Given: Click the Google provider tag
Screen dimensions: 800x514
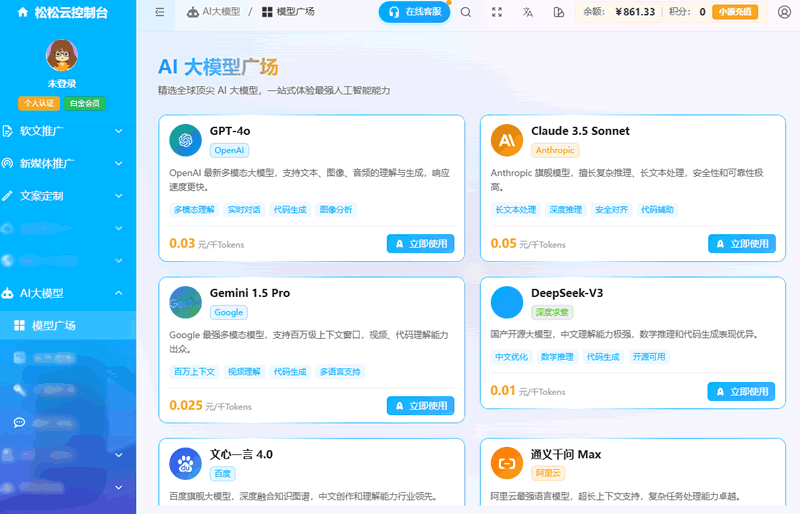Looking at the screenshot, I should pyautogui.click(x=229, y=312).
